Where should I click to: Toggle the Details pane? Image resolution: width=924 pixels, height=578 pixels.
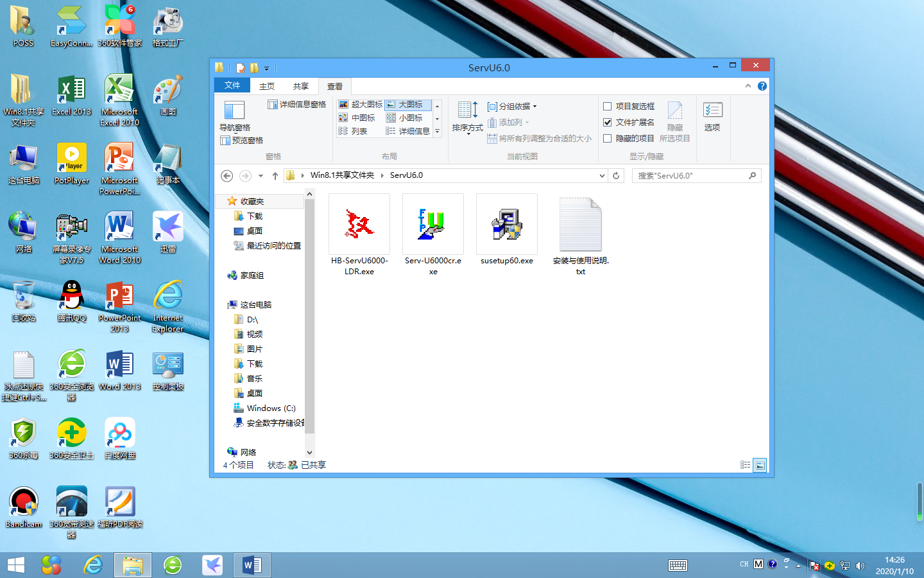click(x=296, y=105)
